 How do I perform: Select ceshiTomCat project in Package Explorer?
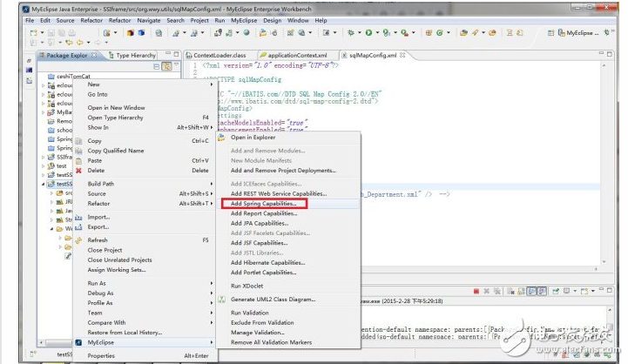[73, 77]
